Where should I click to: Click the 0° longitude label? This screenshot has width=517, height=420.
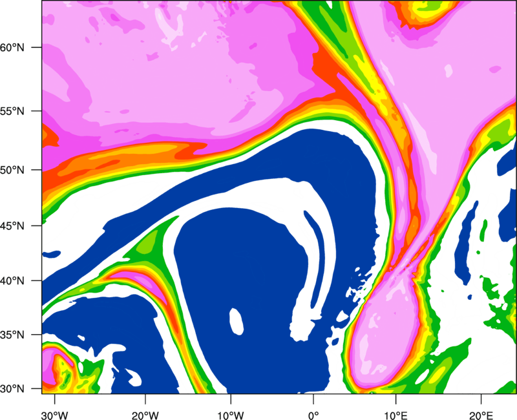[313, 415]
